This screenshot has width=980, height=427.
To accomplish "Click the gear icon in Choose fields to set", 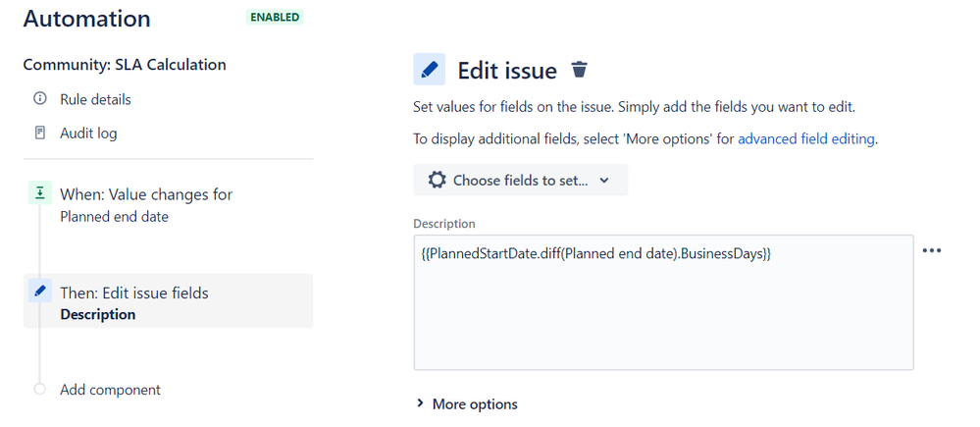I will 437,180.
